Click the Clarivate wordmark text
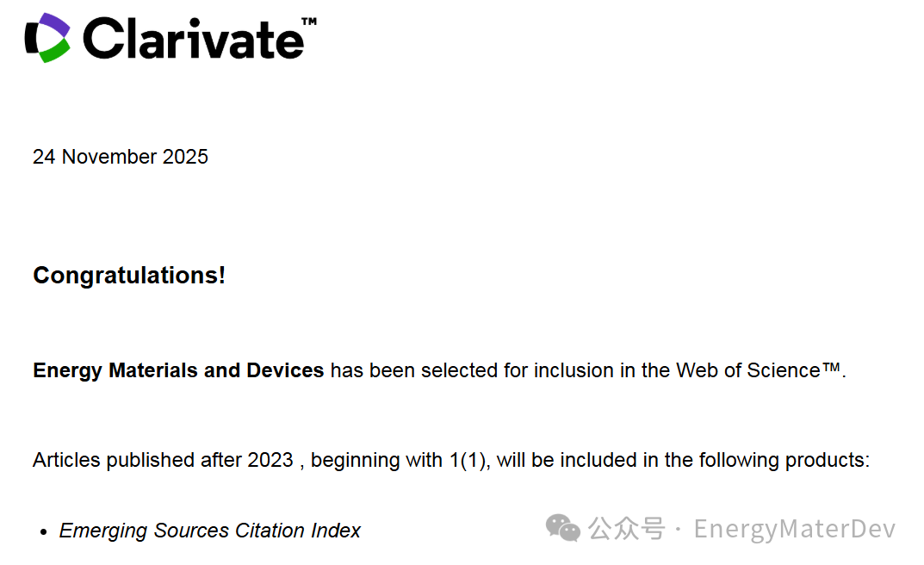Screen dimensions: 924x565 193,40
